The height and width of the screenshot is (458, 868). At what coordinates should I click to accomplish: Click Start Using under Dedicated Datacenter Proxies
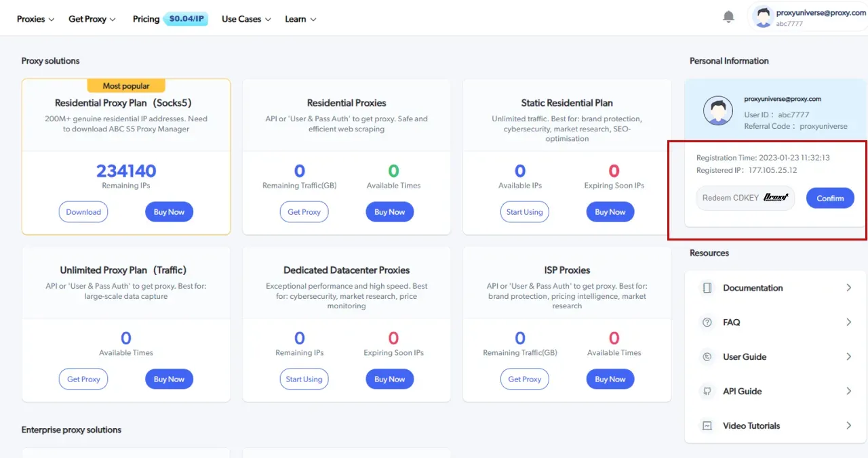point(304,379)
